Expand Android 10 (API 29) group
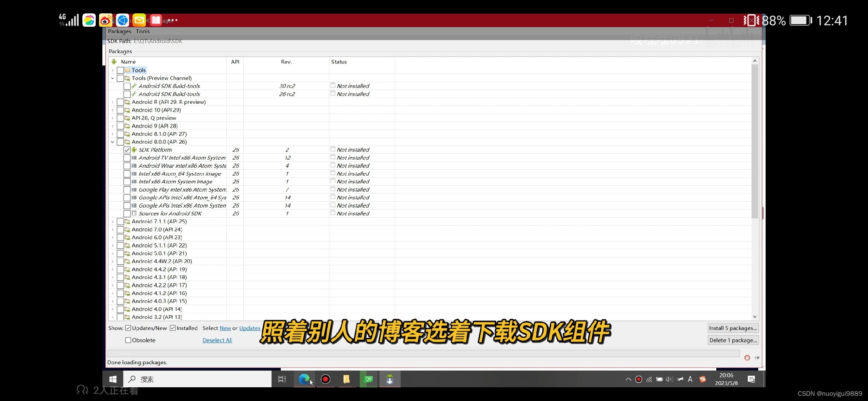 click(x=113, y=110)
